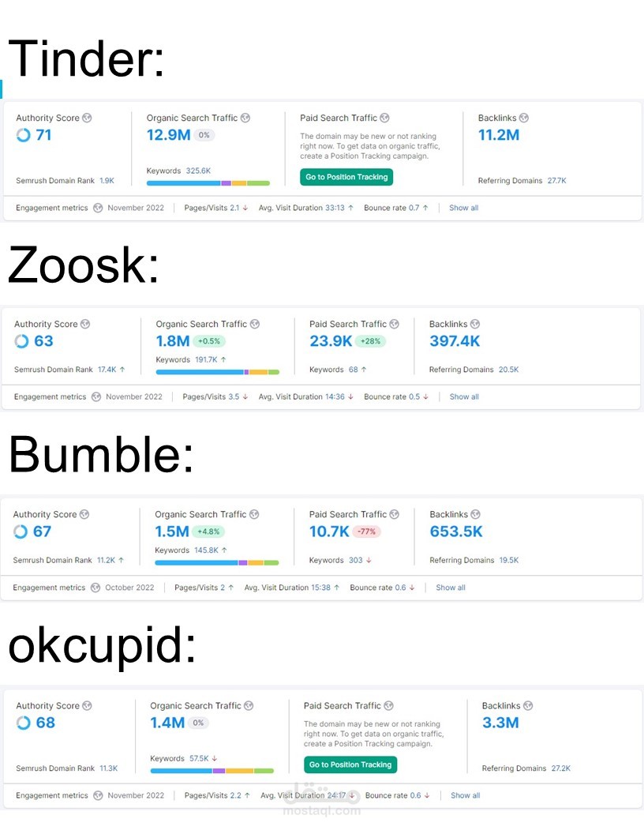The height and width of the screenshot is (834, 644).
Task: Click info icon next to Zoosk Paid Search Traffic
Action: (395, 324)
